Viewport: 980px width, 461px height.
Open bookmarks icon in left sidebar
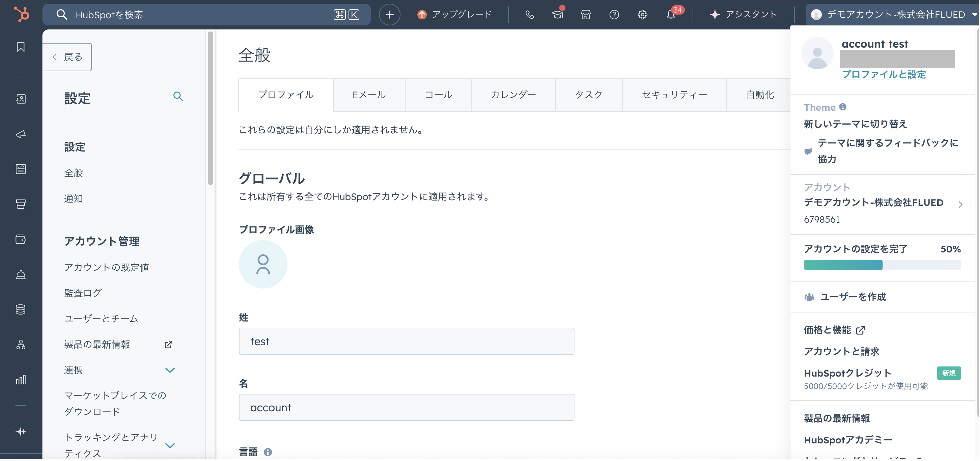tap(21, 47)
